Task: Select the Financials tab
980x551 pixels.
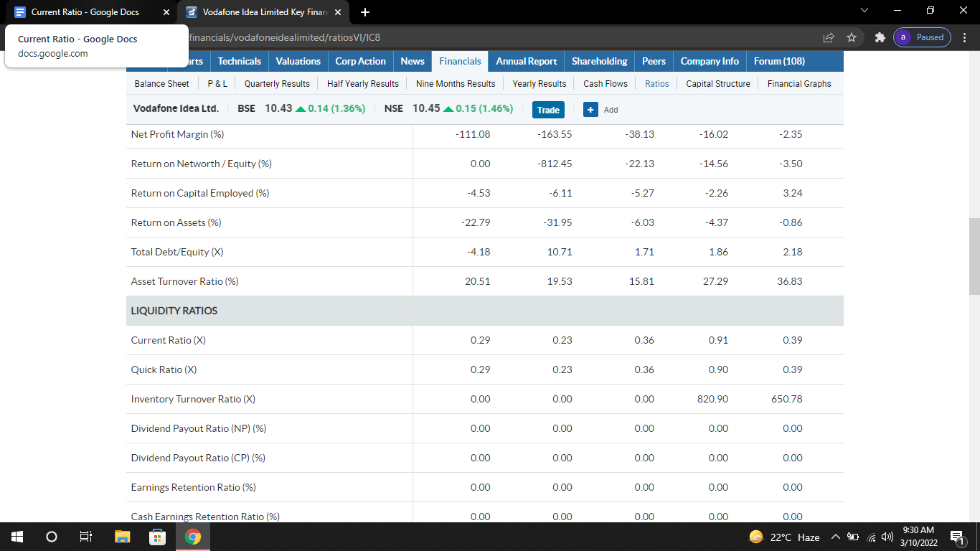Action: coord(461,61)
